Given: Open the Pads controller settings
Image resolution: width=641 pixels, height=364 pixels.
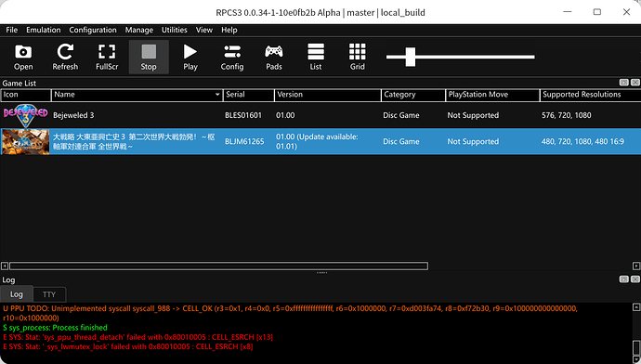Looking at the screenshot, I should click(x=274, y=58).
